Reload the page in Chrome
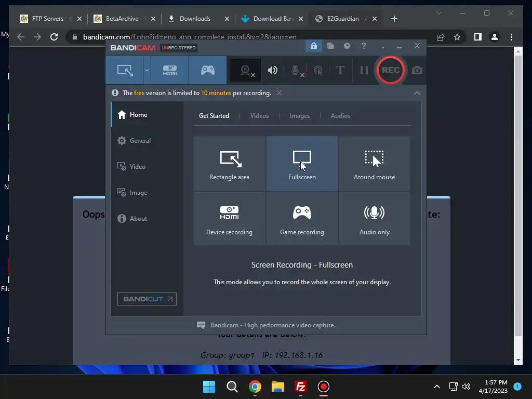 (x=54, y=37)
